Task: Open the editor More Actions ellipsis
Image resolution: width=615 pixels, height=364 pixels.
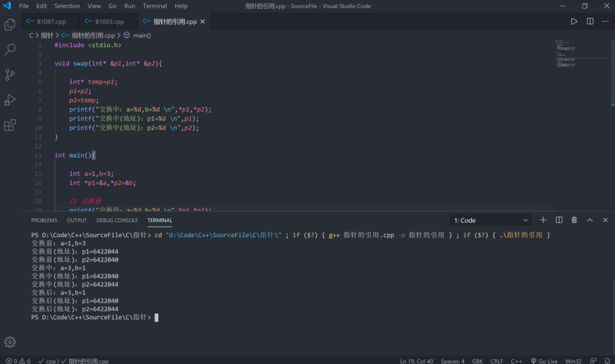Action: 605,21
